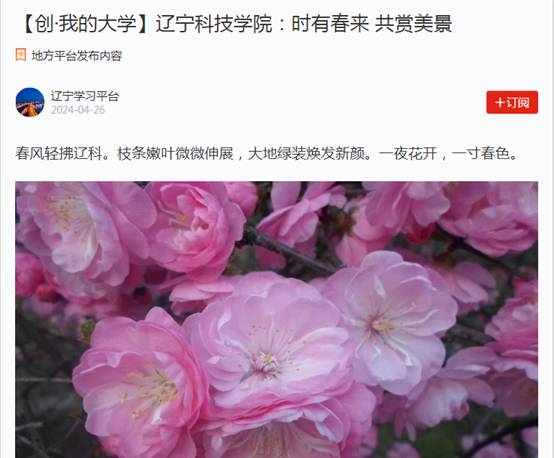Click the plus sign on the subscribe button
554x458 pixels.
(x=500, y=102)
